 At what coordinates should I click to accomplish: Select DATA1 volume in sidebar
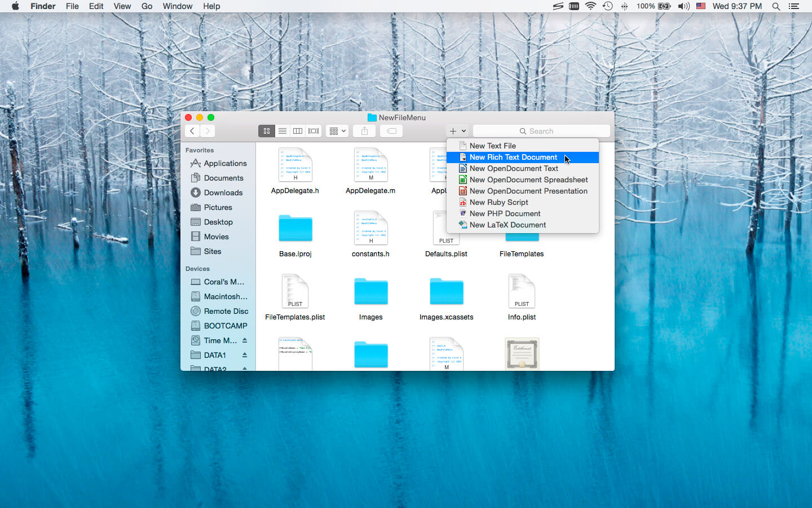(214, 355)
